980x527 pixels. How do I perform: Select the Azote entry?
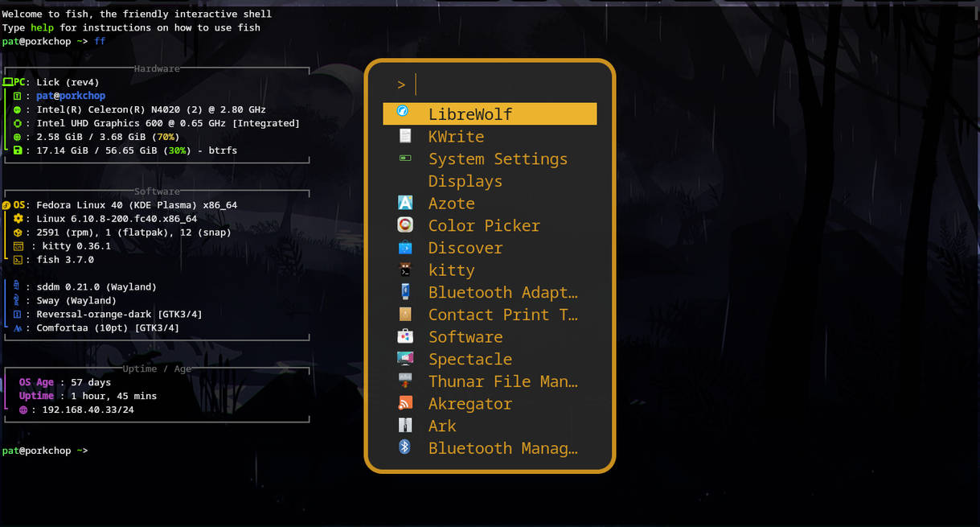coord(490,203)
